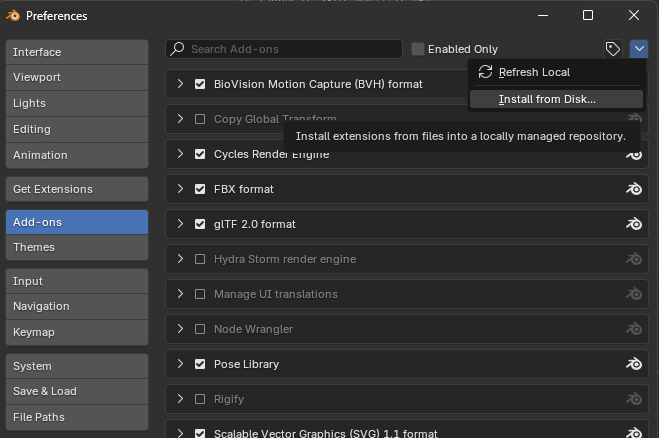Image resolution: width=659 pixels, height=438 pixels.
Task: Click the search magnifier icon
Action: (x=177, y=49)
